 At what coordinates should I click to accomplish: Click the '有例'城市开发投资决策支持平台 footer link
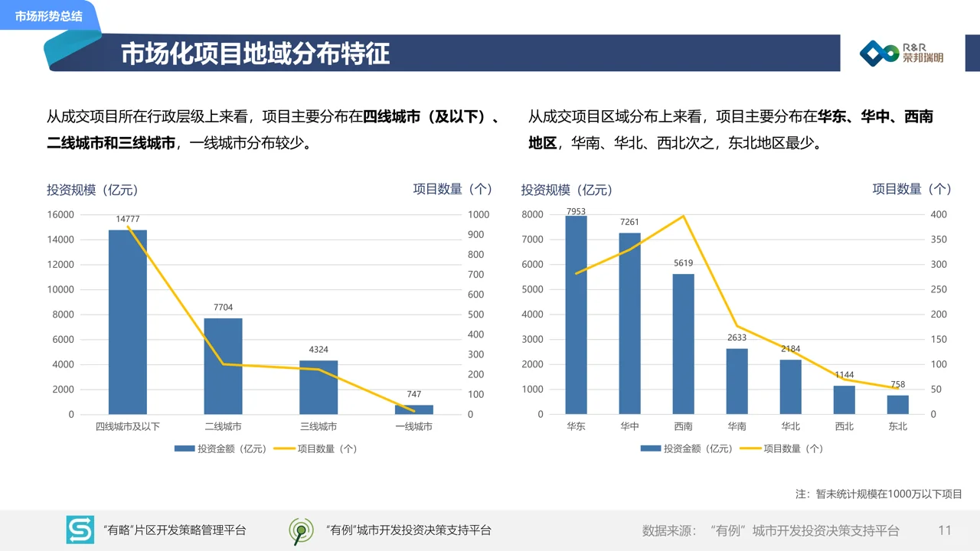tap(408, 529)
